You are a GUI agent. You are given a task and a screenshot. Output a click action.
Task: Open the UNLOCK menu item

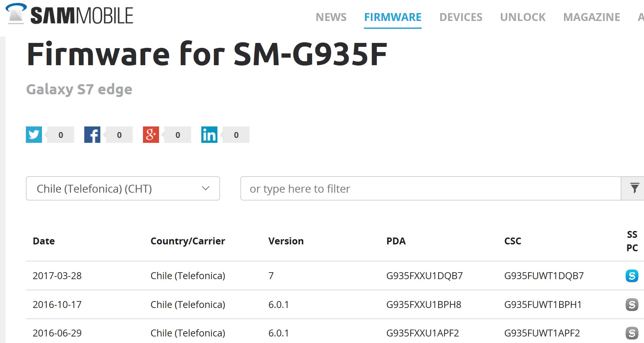pyautogui.click(x=523, y=17)
